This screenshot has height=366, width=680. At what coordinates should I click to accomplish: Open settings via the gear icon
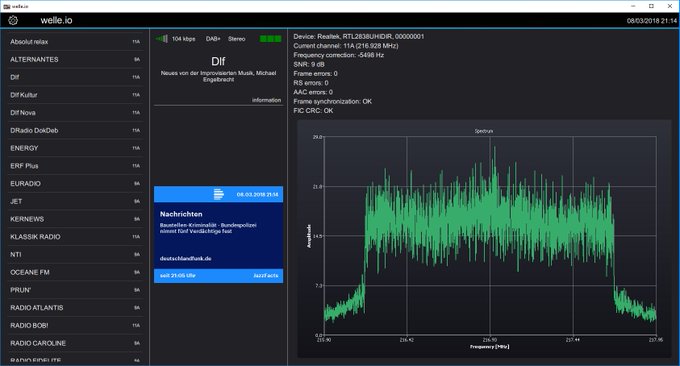pyautogui.click(x=13, y=20)
